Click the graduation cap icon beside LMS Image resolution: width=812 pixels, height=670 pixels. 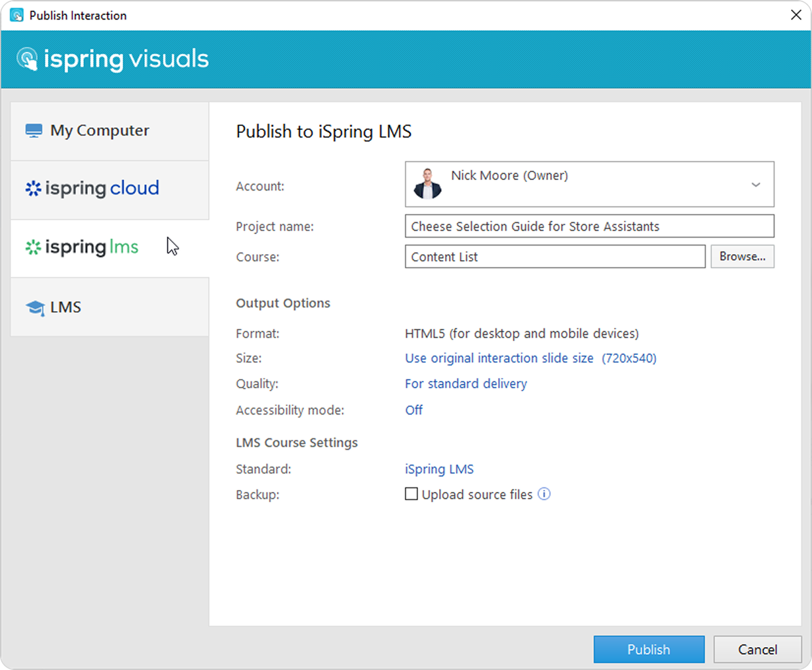click(x=35, y=307)
